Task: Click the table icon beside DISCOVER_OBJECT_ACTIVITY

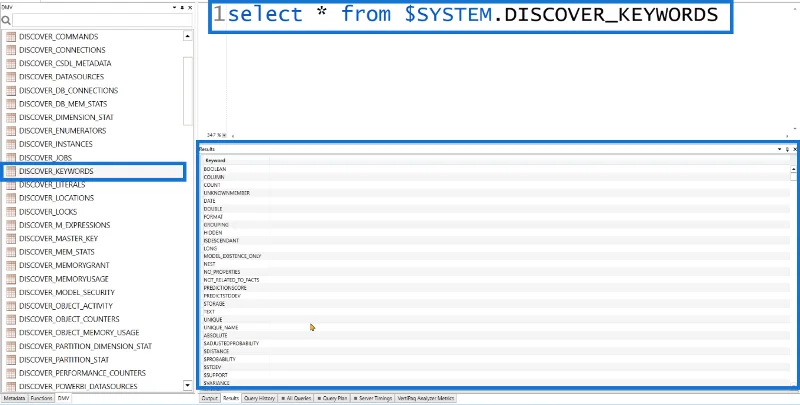Action: click(x=11, y=306)
